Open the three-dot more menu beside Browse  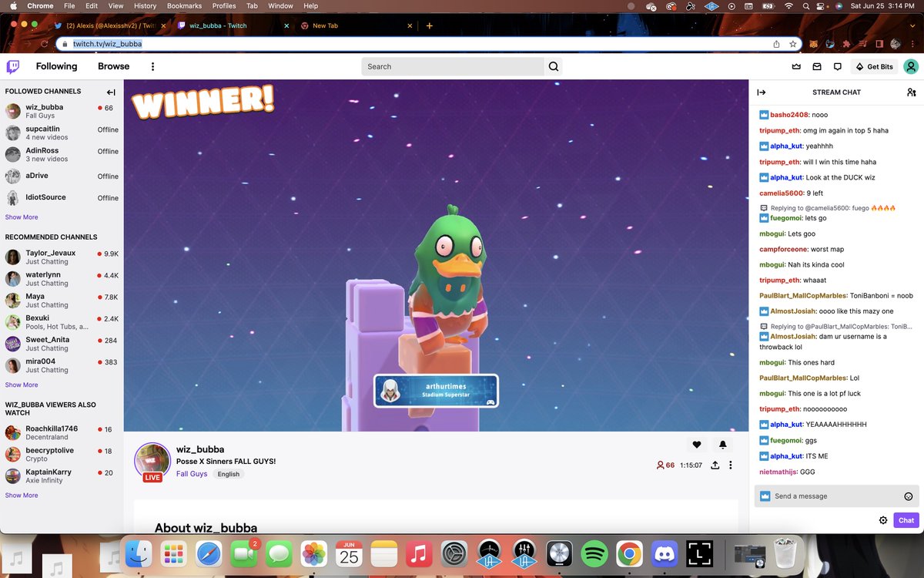click(x=152, y=67)
